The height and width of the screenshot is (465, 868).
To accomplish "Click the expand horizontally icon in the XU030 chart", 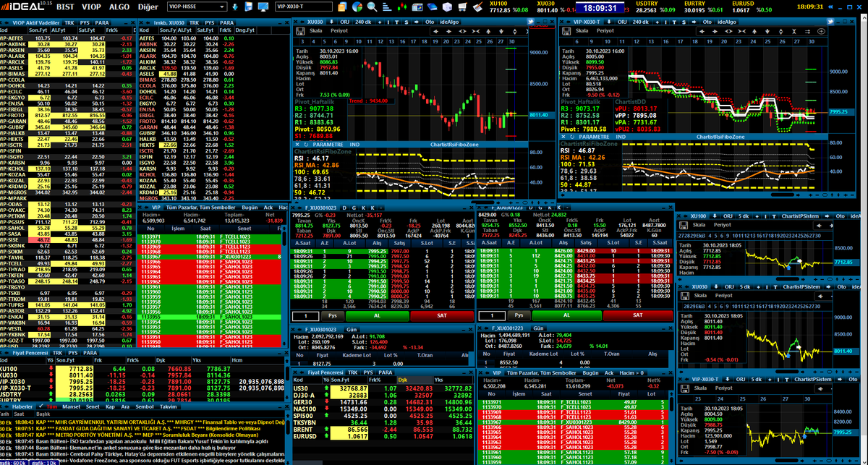I will click(x=462, y=31).
